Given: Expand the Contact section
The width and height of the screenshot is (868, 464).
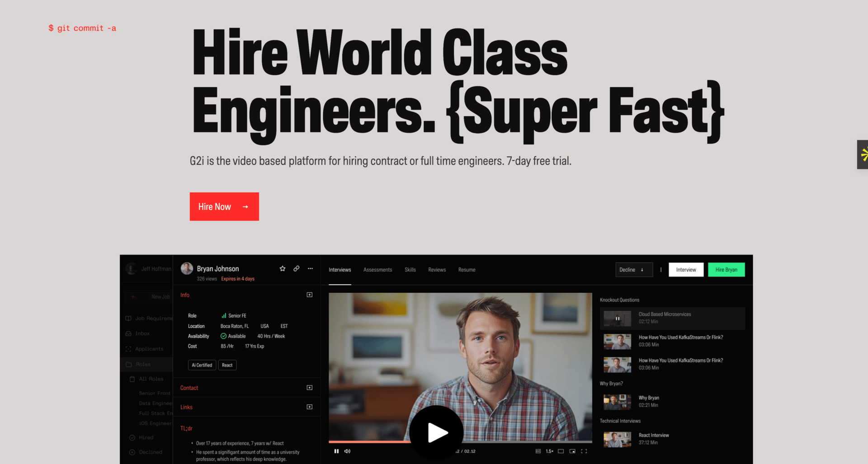Looking at the screenshot, I should coord(310,388).
